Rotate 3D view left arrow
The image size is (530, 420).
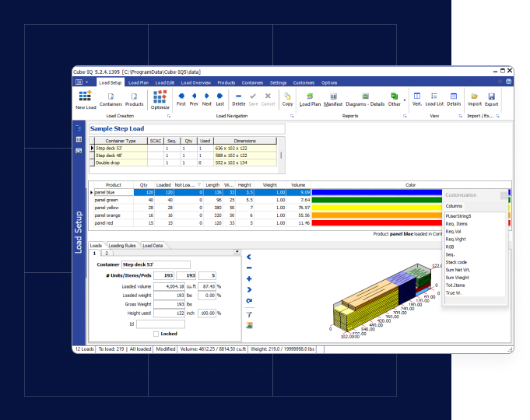point(249,257)
